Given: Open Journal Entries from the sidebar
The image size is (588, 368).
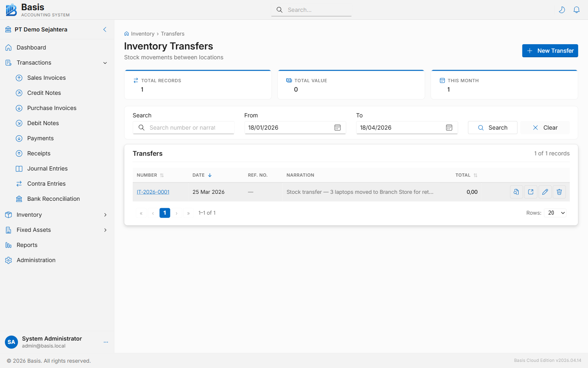Looking at the screenshot, I should pos(46,168).
